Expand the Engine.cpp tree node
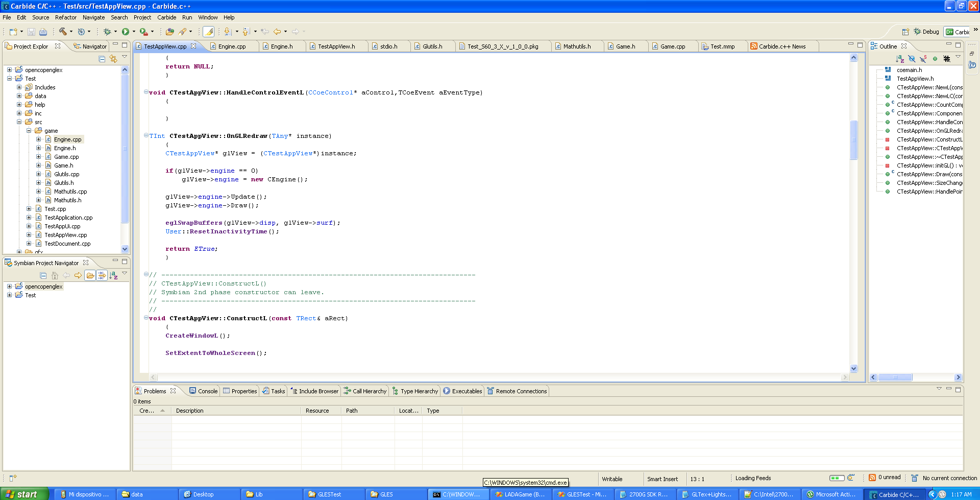Image resolution: width=980 pixels, height=500 pixels. pos(39,139)
